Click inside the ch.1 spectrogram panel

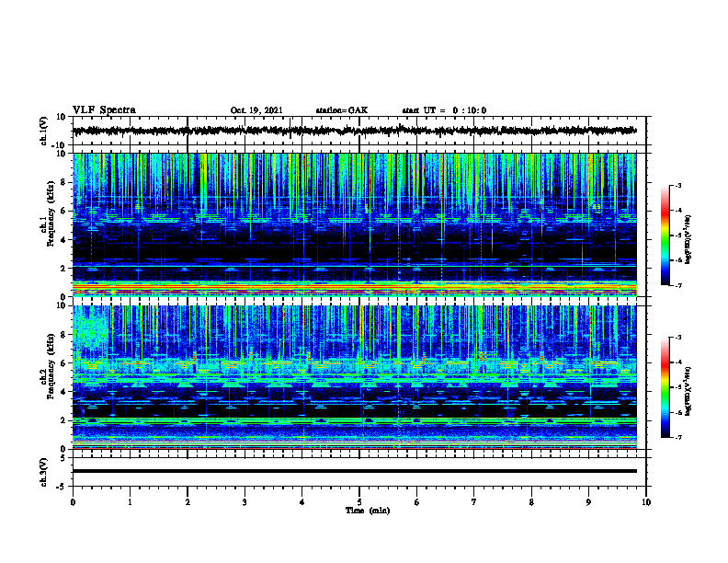coord(354,224)
